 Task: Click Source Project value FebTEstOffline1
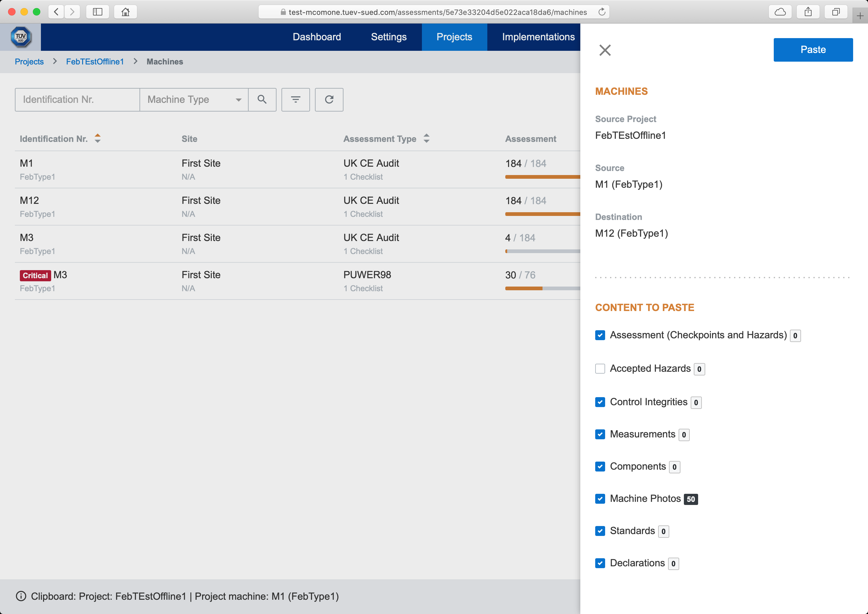coord(630,135)
